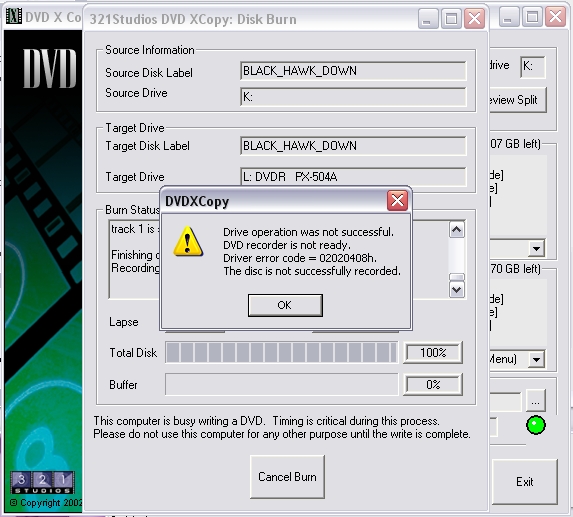The width and height of the screenshot is (573, 517).
Task: Click the Target Drive PX-504A field
Action: click(353, 177)
